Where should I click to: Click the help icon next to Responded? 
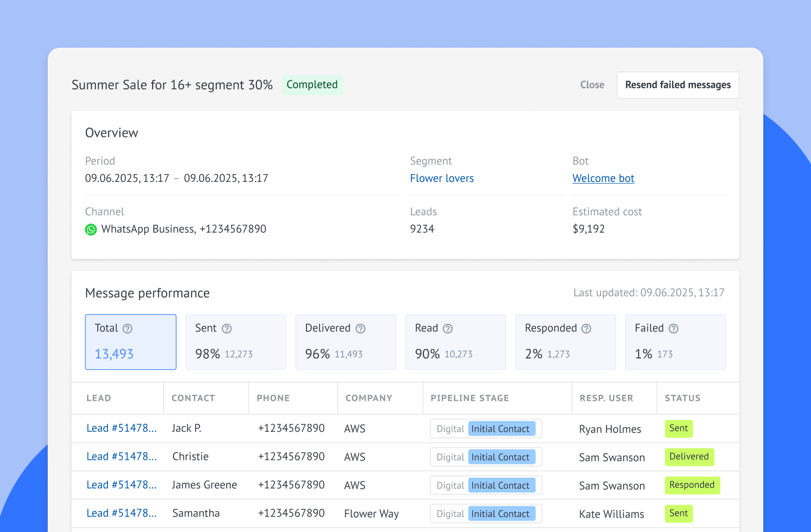[586, 329]
